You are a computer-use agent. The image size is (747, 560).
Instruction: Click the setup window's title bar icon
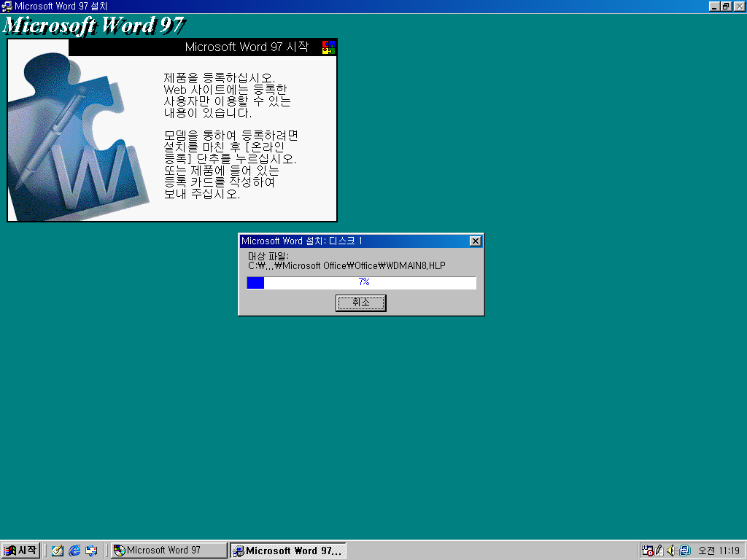pyautogui.click(x=7, y=6)
